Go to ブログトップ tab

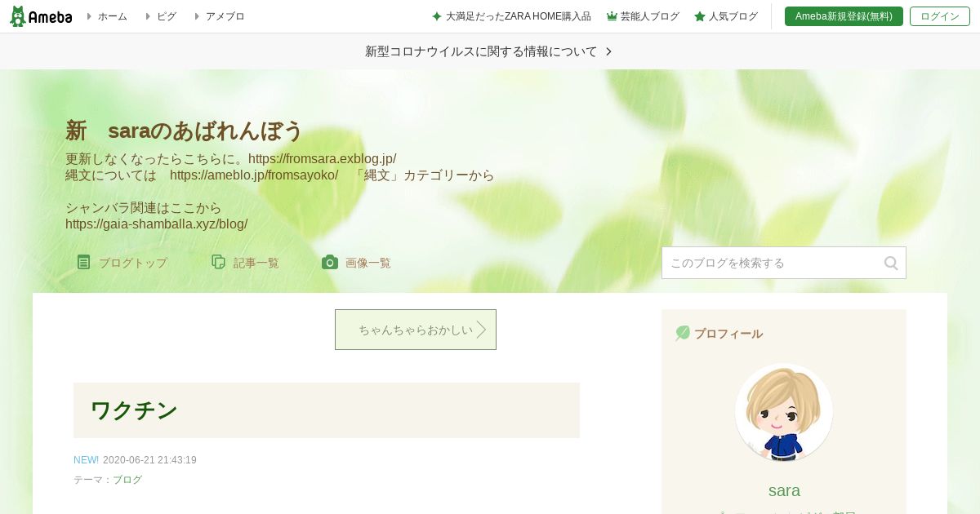click(x=133, y=263)
